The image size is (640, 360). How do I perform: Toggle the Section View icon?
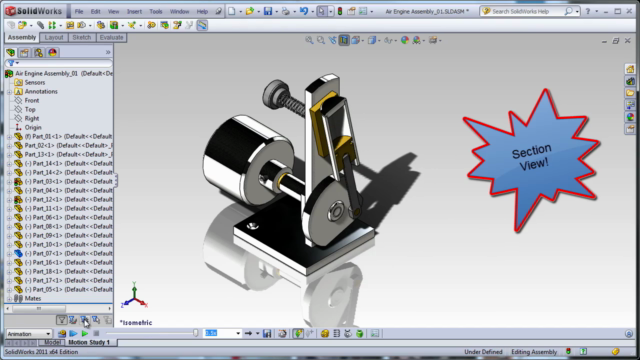(344, 40)
